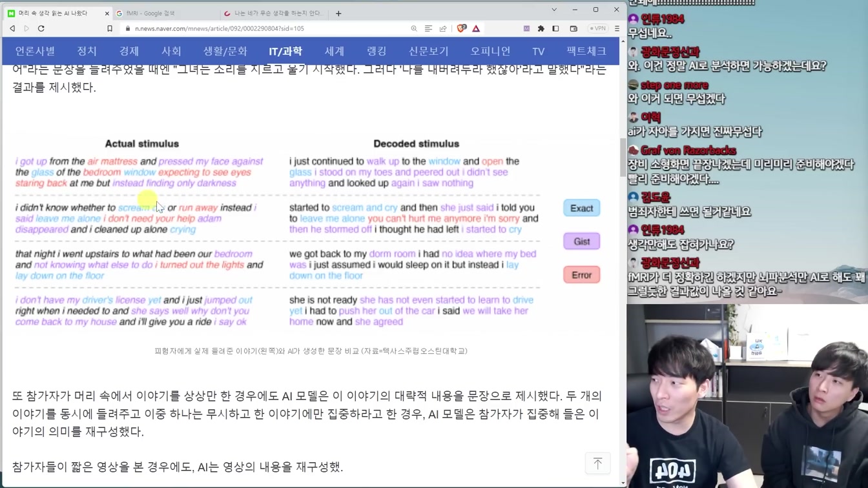Click the webcam video feed

click(x=747, y=396)
